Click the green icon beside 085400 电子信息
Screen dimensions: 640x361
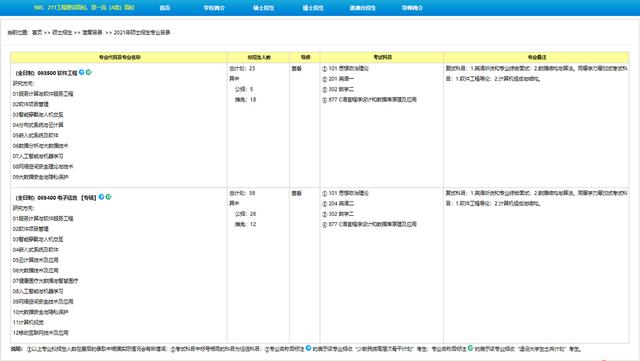pyautogui.click(x=108, y=197)
